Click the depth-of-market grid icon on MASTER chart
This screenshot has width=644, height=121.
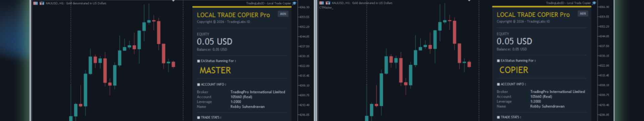click(x=36, y=3)
